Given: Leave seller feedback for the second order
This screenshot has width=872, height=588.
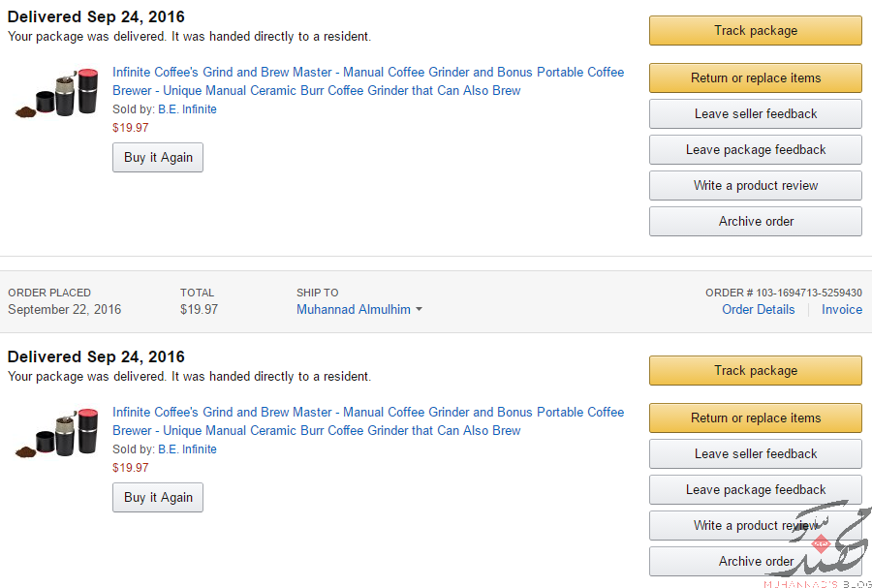Looking at the screenshot, I should 755,454.
